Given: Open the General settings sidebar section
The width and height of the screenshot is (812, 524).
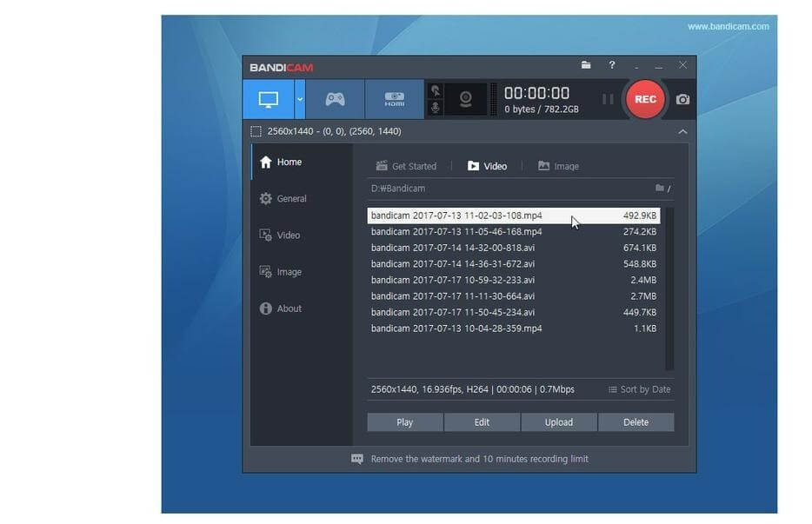Looking at the screenshot, I should [302, 198].
